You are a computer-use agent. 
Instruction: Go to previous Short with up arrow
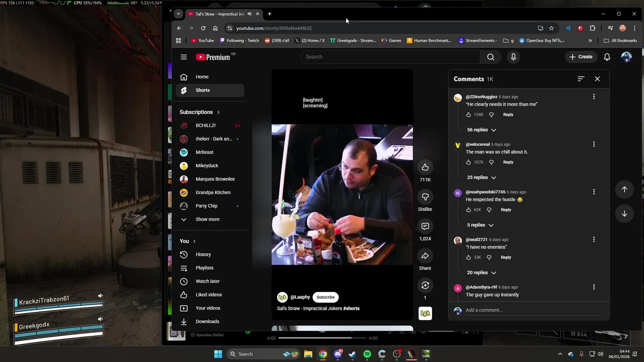624,190
